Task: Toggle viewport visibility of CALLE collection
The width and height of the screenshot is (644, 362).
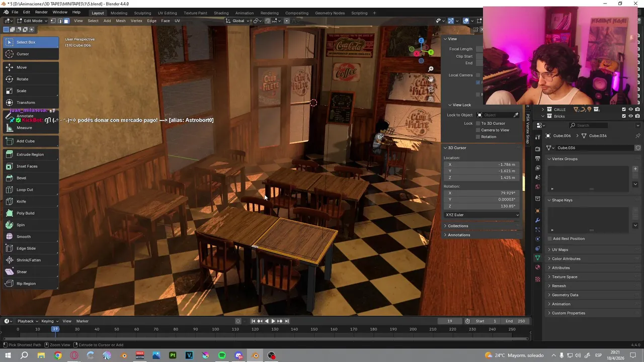Action: coord(630,109)
